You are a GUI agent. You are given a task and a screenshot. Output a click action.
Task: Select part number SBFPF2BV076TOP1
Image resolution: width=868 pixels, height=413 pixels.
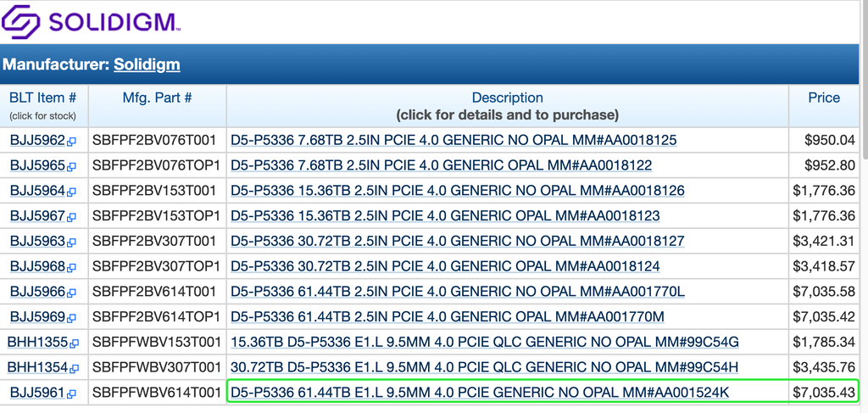pyautogui.click(x=156, y=165)
